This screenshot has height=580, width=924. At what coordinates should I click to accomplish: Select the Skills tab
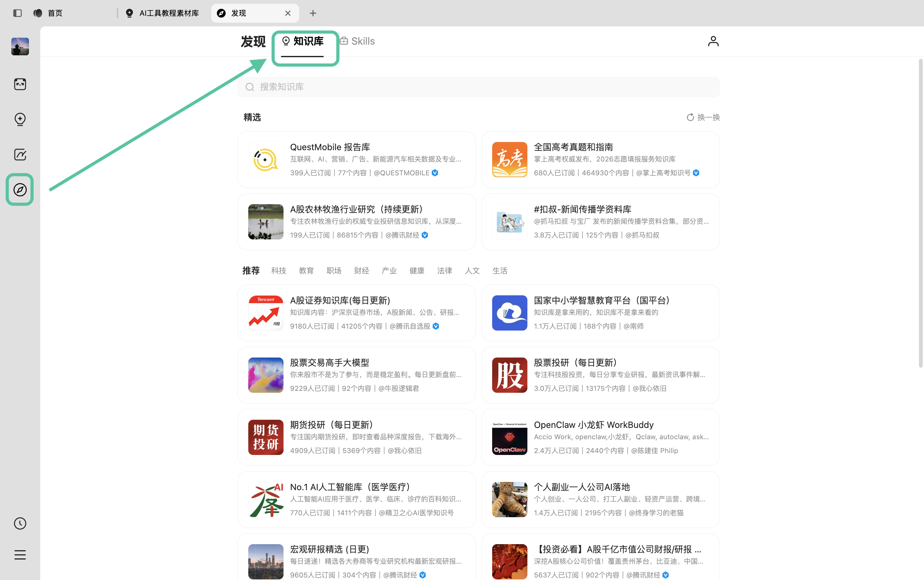[x=357, y=41]
